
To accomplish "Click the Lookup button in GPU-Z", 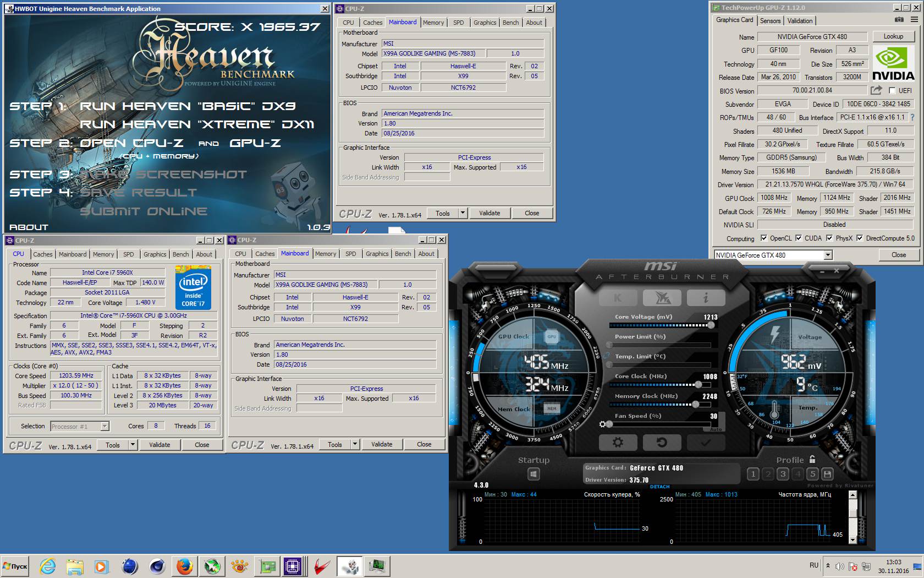I will click(893, 36).
